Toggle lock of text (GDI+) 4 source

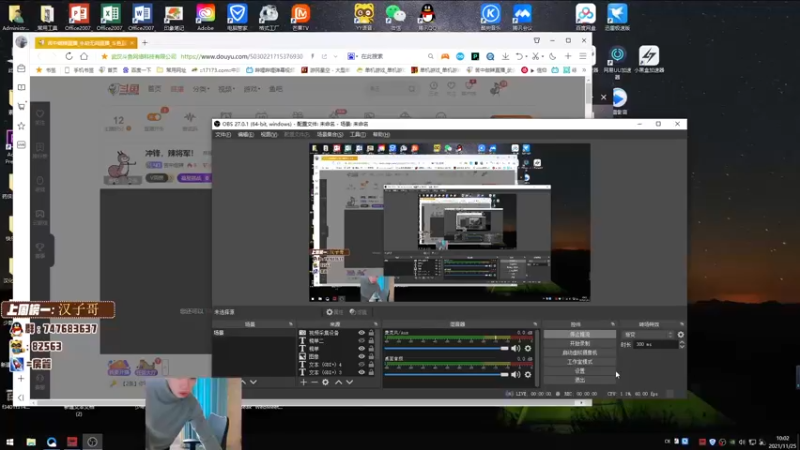tap(371, 364)
